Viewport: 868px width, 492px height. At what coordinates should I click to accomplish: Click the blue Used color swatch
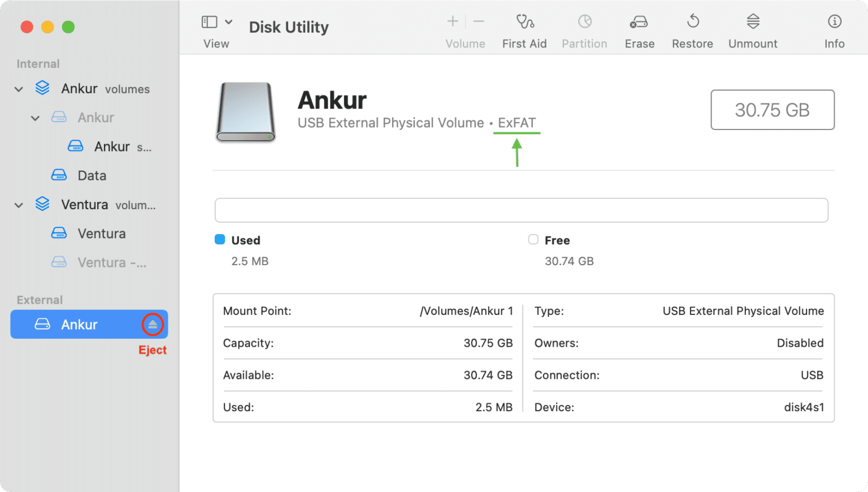220,239
